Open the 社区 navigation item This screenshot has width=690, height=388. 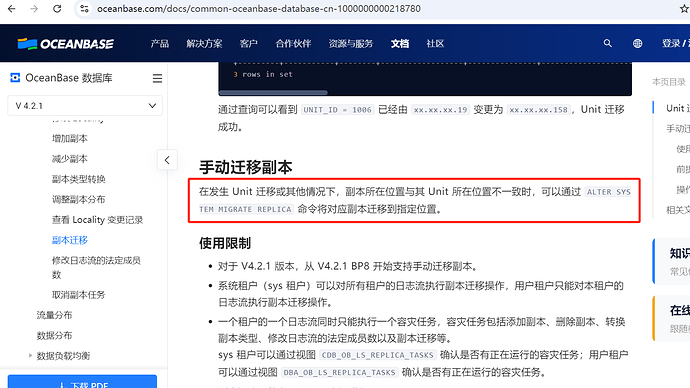(x=435, y=44)
